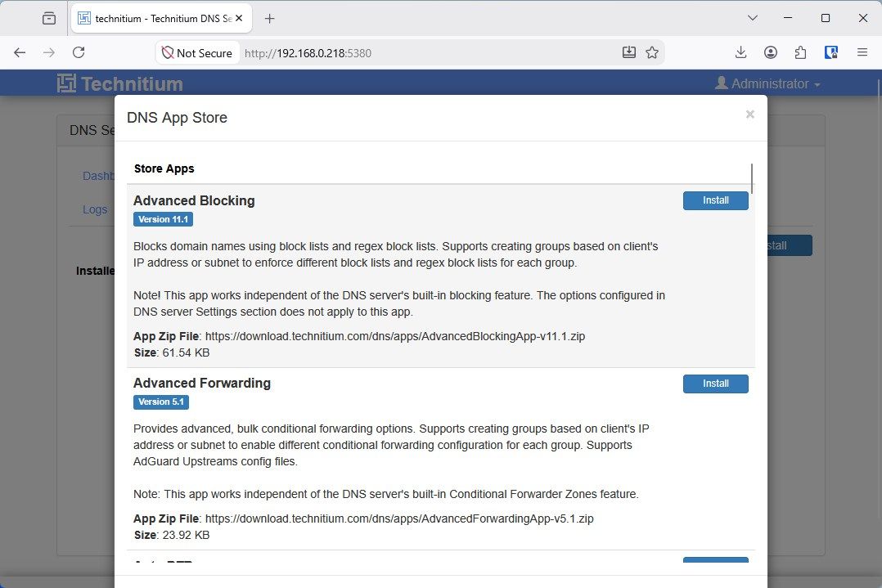Viewport: 882px width, 588px height.
Task: Click the Advanced Blocking heading
Action: pyautogui.click(x=194, y=200)
